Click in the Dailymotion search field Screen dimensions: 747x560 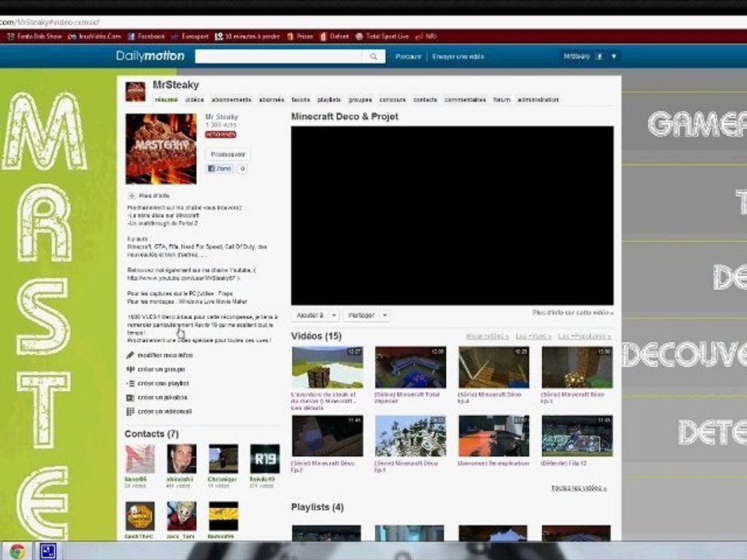pos(279,56)
